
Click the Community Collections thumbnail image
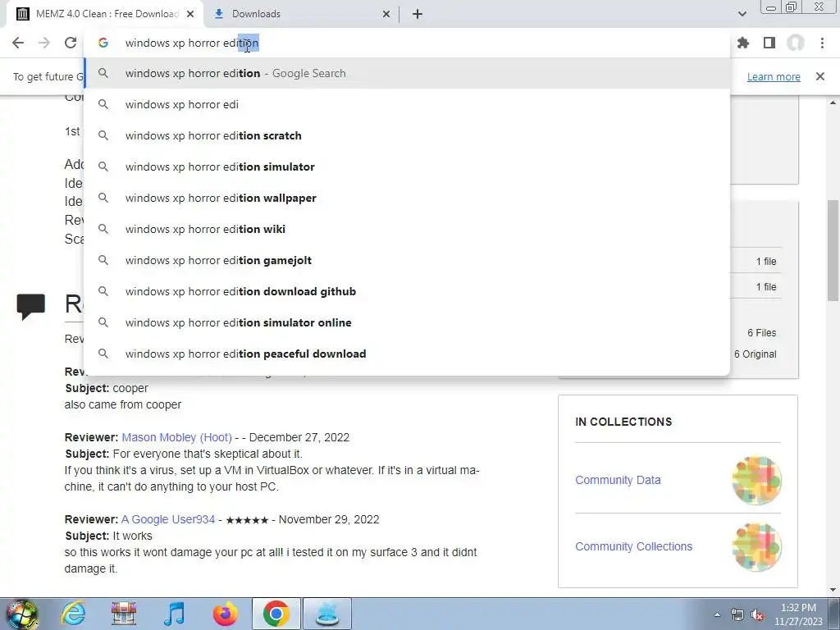pos(756,547)
